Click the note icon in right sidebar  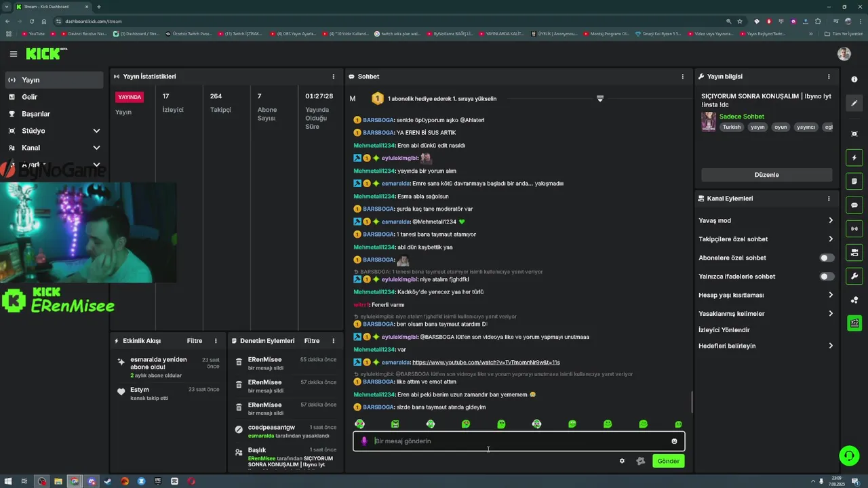click(x=854, y=182)
